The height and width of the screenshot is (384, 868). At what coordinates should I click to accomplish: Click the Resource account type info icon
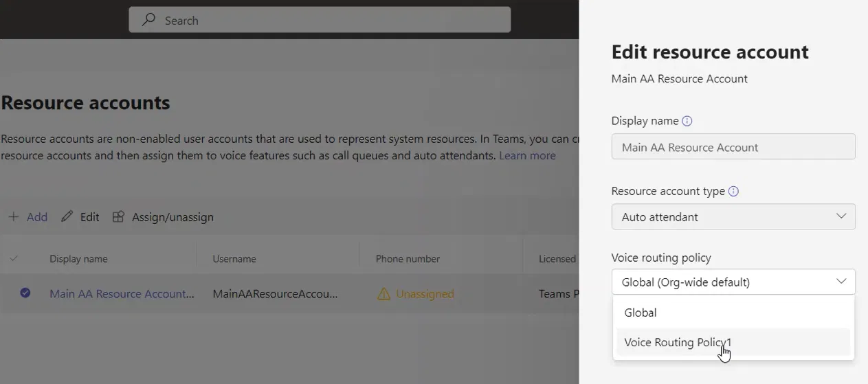(x=733, y=191)
